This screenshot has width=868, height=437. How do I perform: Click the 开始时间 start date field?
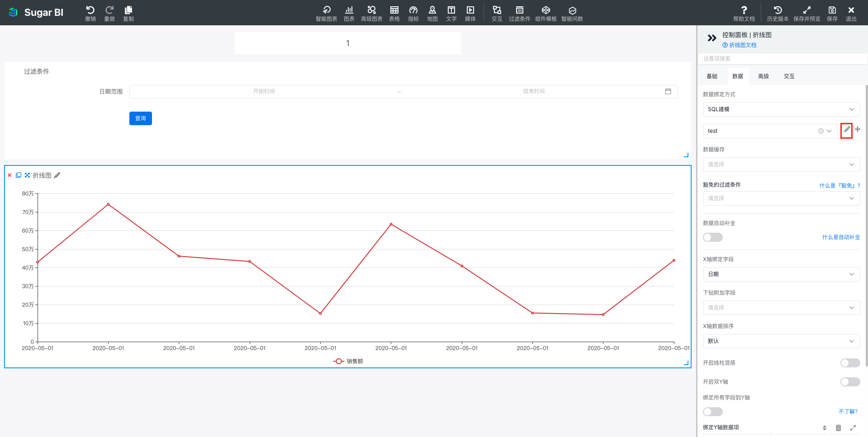[x=264, y=91]
